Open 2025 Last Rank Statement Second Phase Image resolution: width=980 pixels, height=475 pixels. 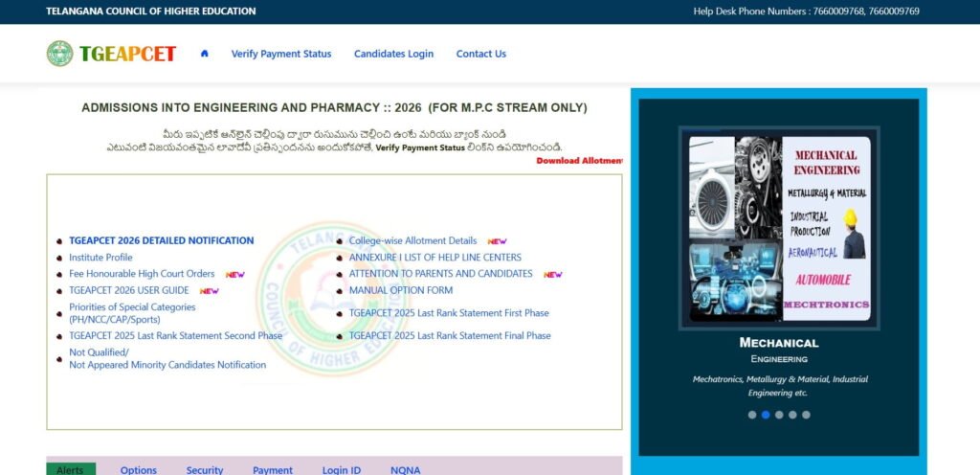[x=176, y=335]
